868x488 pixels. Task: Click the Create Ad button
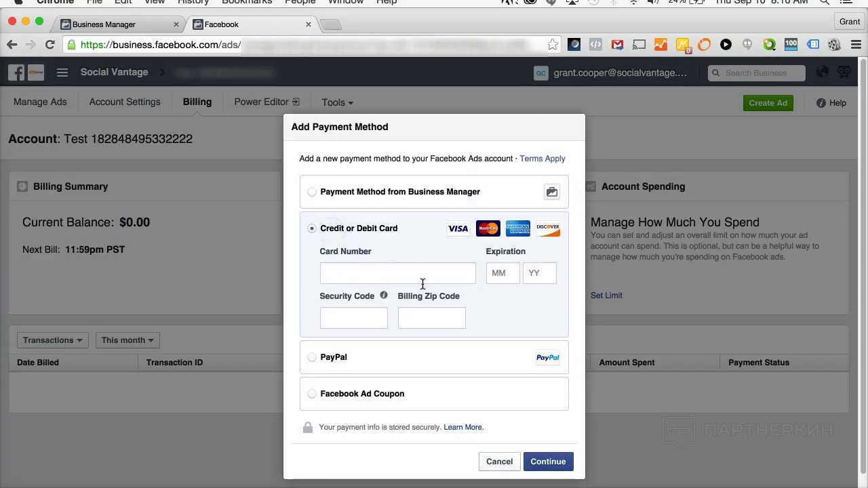[x=768, y=103]
